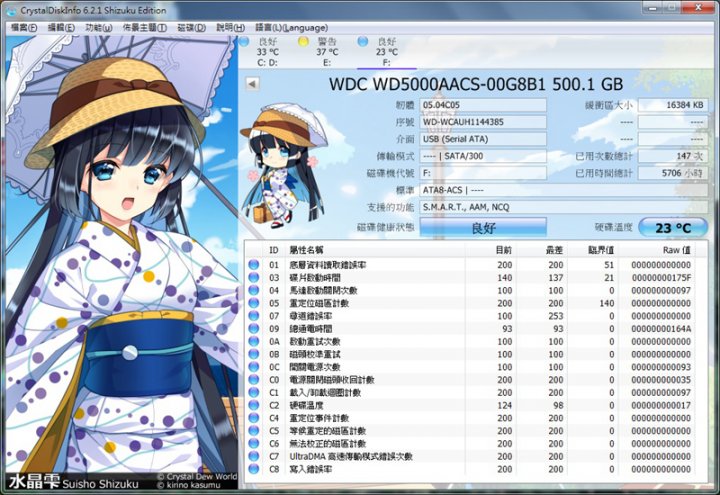
Task: Click the blue status icon for attribute C0
Action: click(253, 380)
